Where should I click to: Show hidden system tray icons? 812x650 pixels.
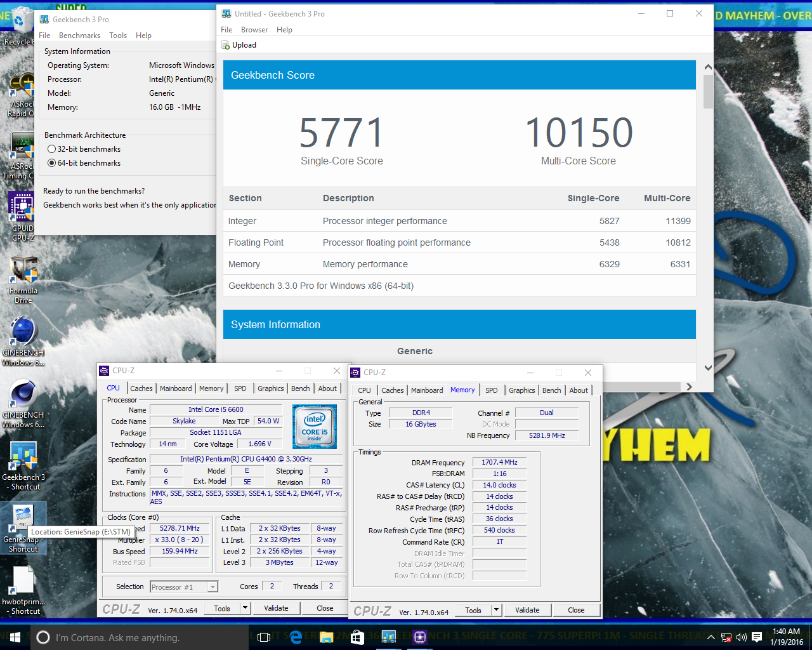(x=711, y=637)
